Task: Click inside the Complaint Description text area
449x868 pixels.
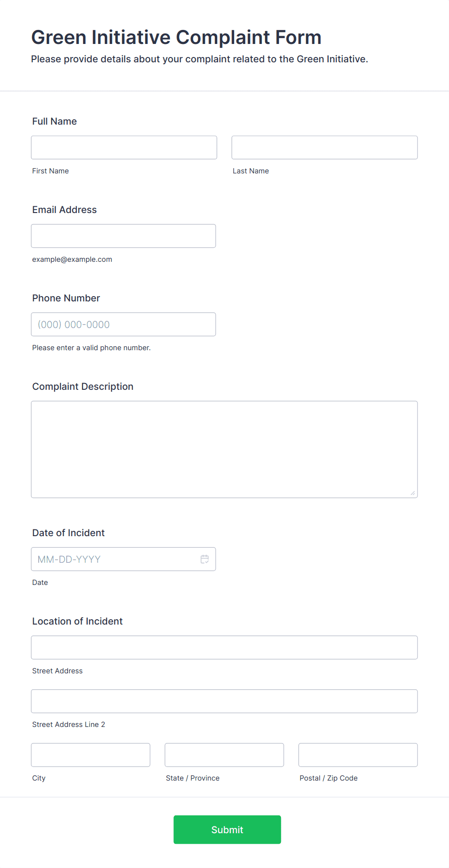Action: point(224,449)
